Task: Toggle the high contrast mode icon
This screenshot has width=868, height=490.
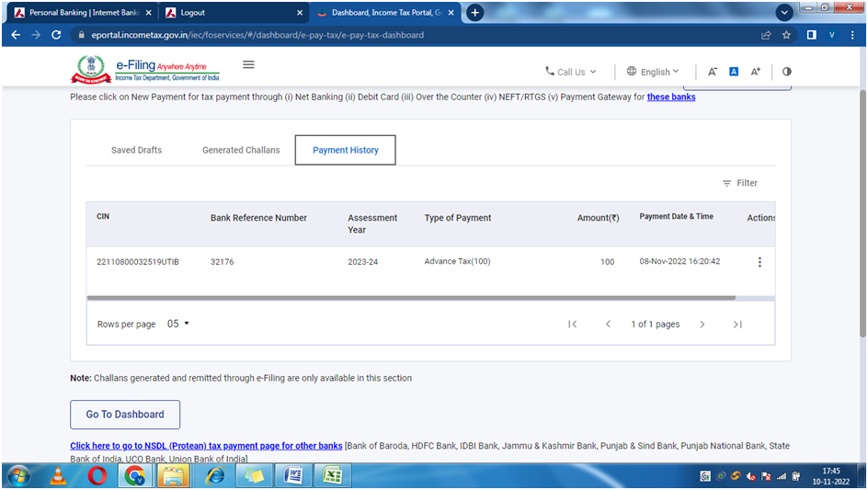Action: pyautogui.click(x=786, y=72)
